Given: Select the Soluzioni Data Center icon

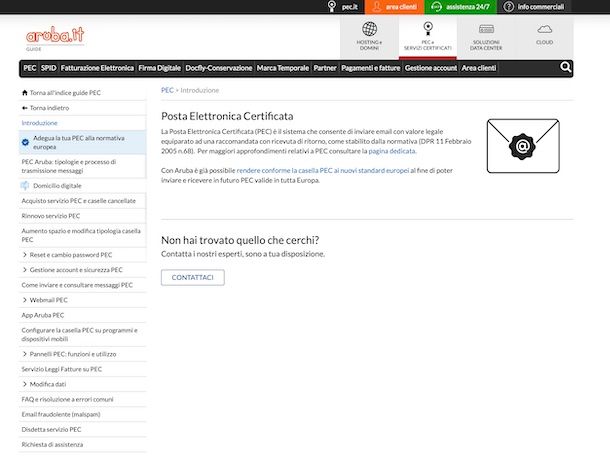Looking at the screenshot, I should (486, 29).
